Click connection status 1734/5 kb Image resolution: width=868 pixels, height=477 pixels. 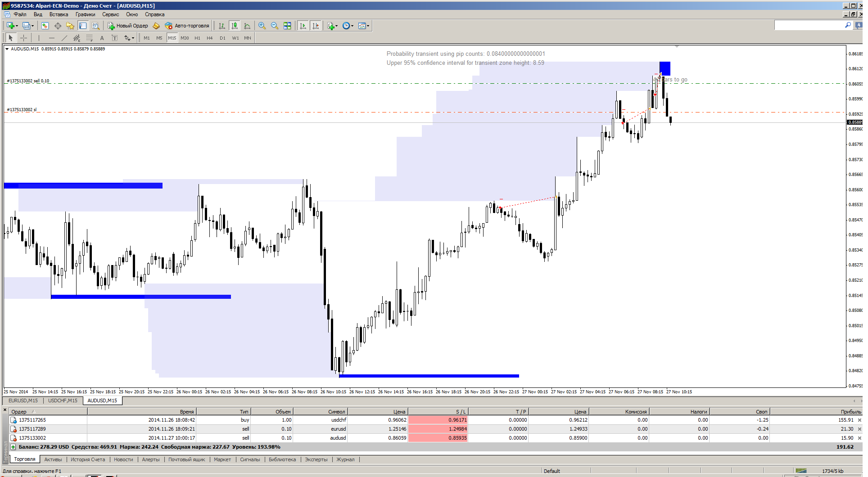coord(832,471)
